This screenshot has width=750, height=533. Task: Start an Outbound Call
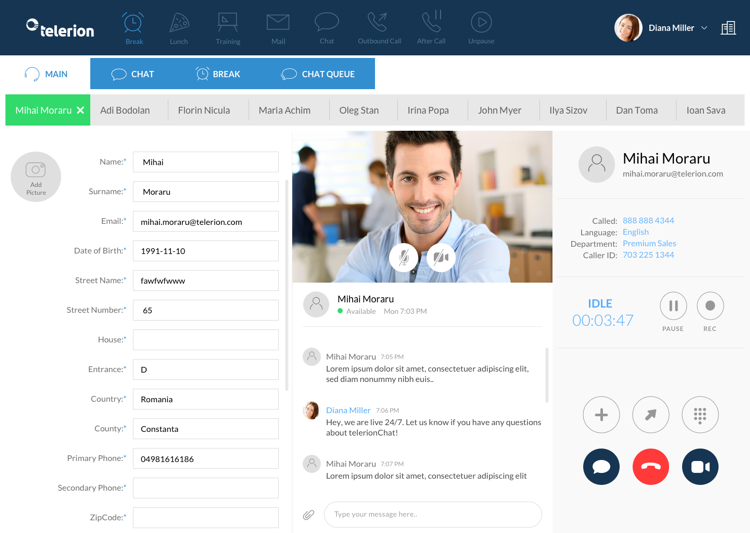point(379,27)
